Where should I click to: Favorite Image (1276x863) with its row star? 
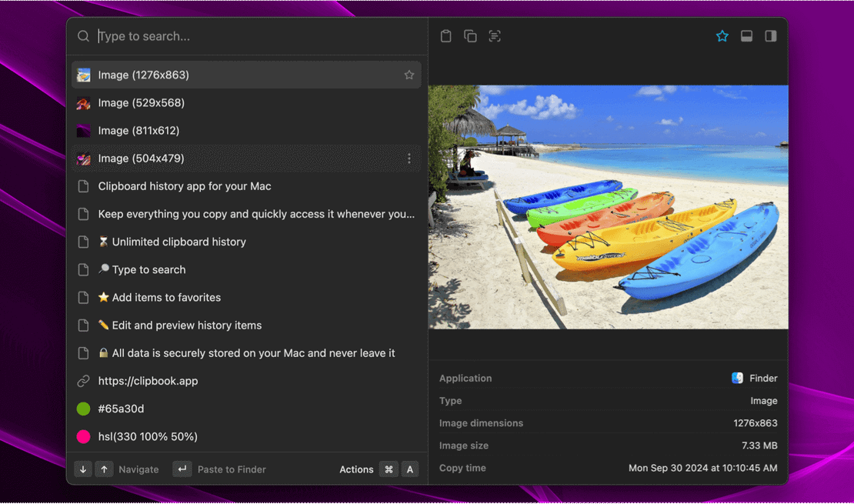point(409,75)
